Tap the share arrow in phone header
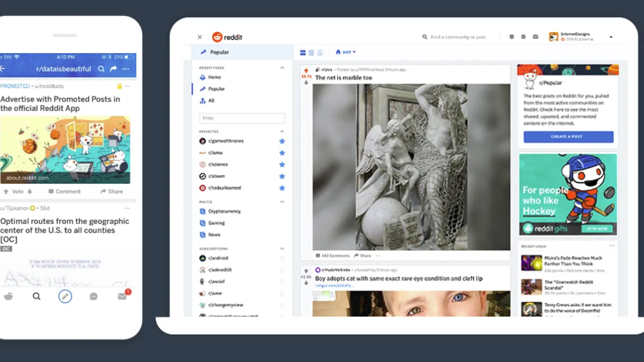 click(113, 69)
